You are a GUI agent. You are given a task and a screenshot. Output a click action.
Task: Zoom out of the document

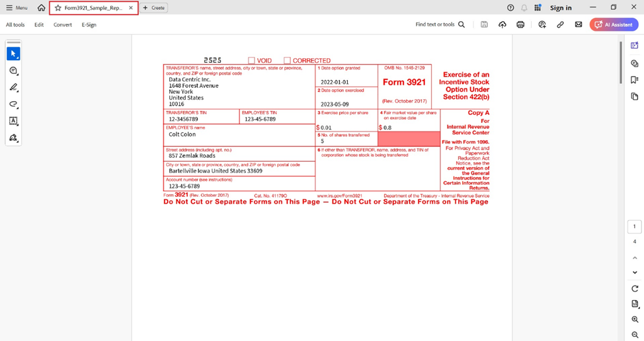click(x=635, y=335)
